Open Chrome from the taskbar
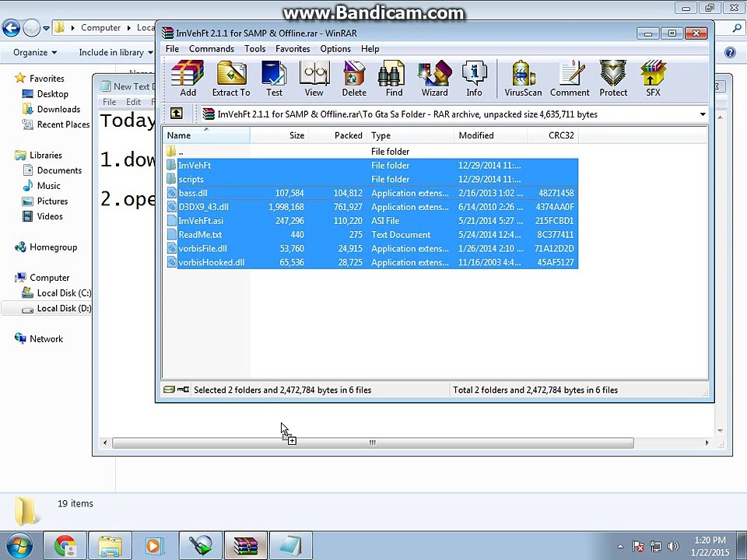The width and height of the screenshot is (747, 560). point(65,546)
